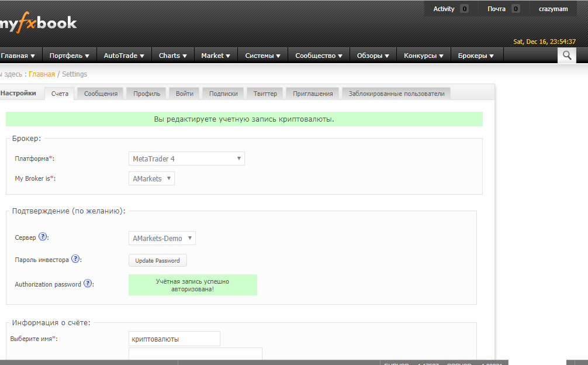This screenshot has height=365, width=588.
Task: Open Почта mailbox in header
Action: [503, 9]
